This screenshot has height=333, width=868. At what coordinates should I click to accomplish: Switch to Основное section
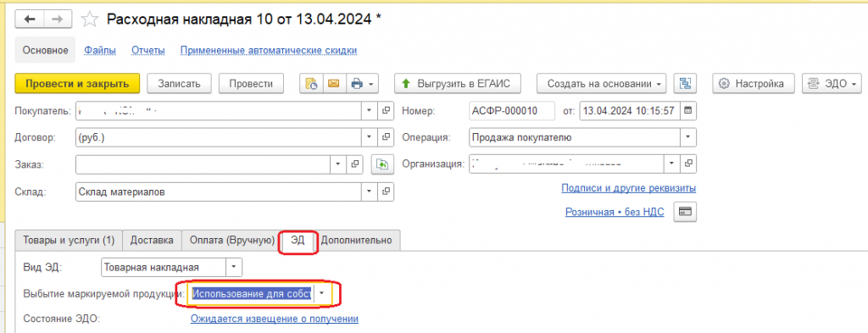(46, 50)
